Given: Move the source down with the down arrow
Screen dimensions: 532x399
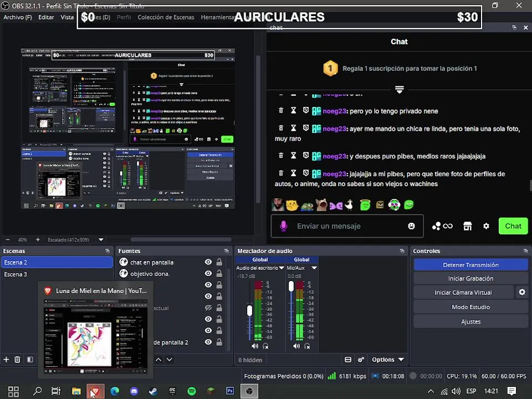Looking at the screenshot, I should [170, 359].
